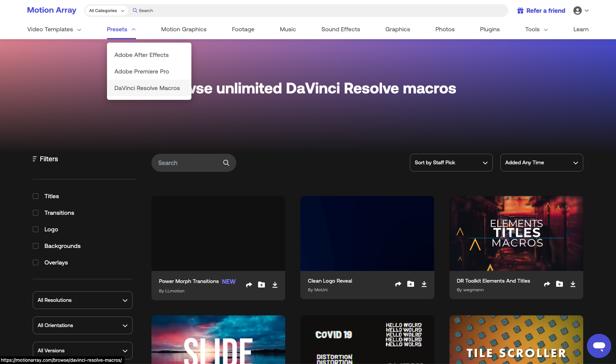Click the Filters list icon
616x364 pixels.
pyautogui.click(x=34, y=159)
